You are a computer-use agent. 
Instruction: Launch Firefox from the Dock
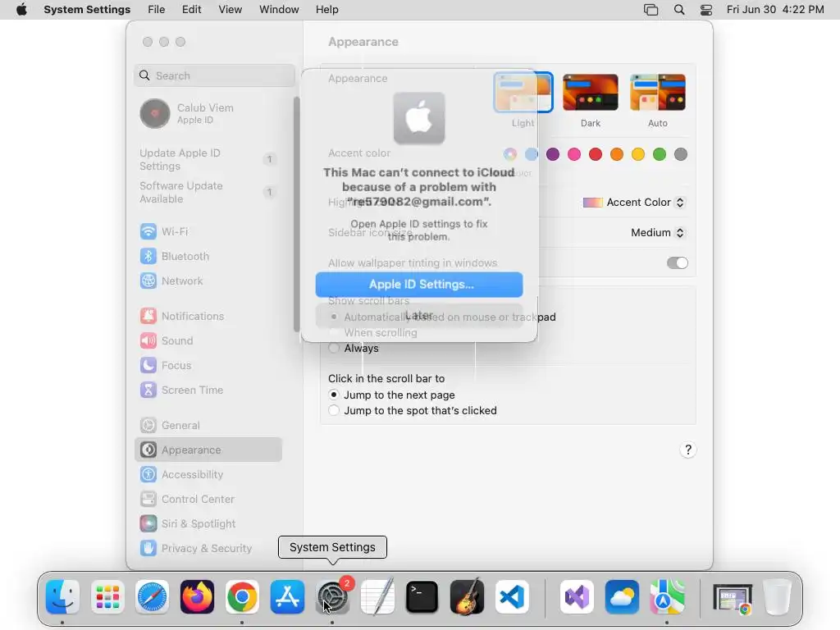point(197,597)
